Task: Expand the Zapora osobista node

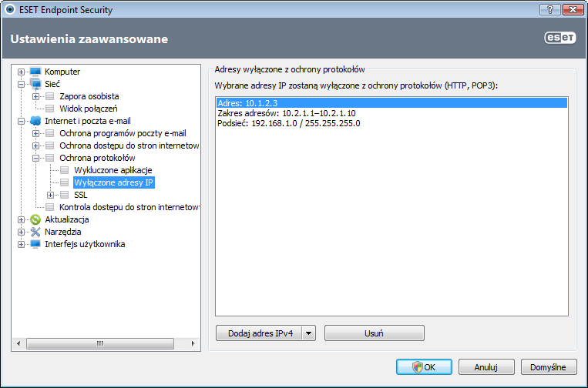Action: coord(35,97)
